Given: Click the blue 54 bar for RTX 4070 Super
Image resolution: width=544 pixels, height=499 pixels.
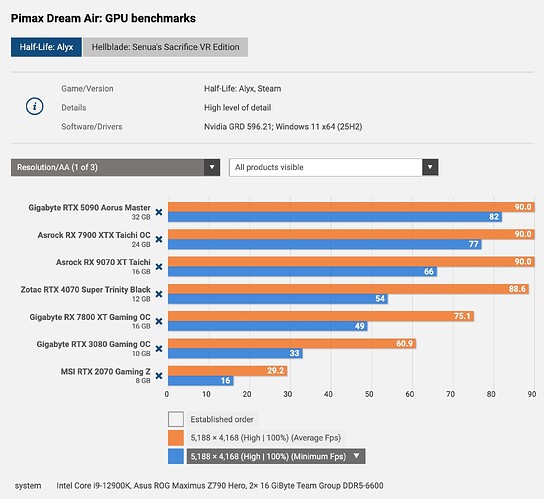Looking at the screenshot, I should pyautogui.click(x=278, y=299).
